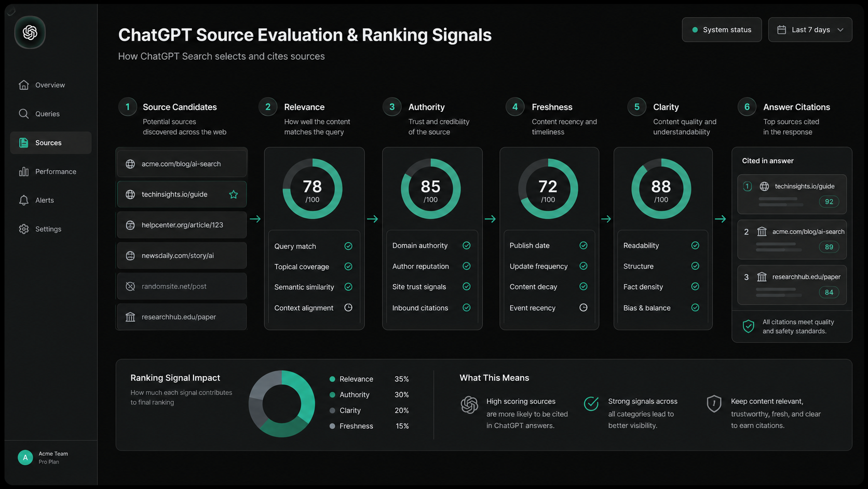
Task: Click the 84 score badge
Action: 829,292
